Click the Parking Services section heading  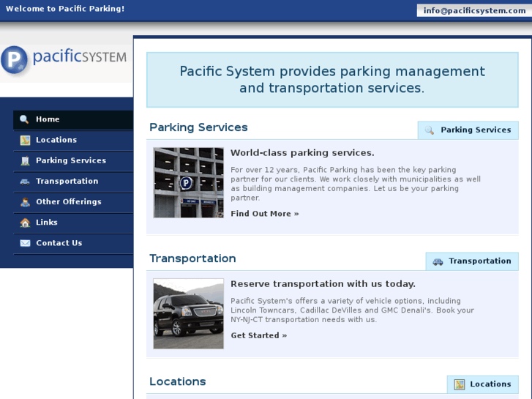(198, 127)
